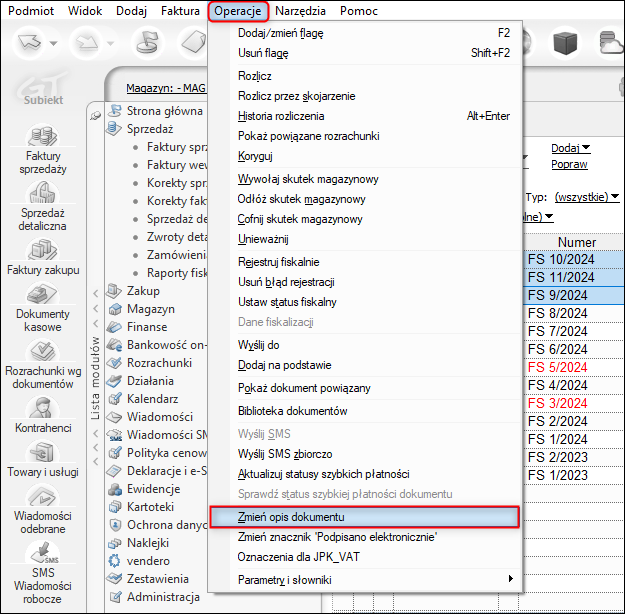This screenshot has width=625, height=614.
Task: Click the Finanse module icon
Action: (x=115, y=327)
